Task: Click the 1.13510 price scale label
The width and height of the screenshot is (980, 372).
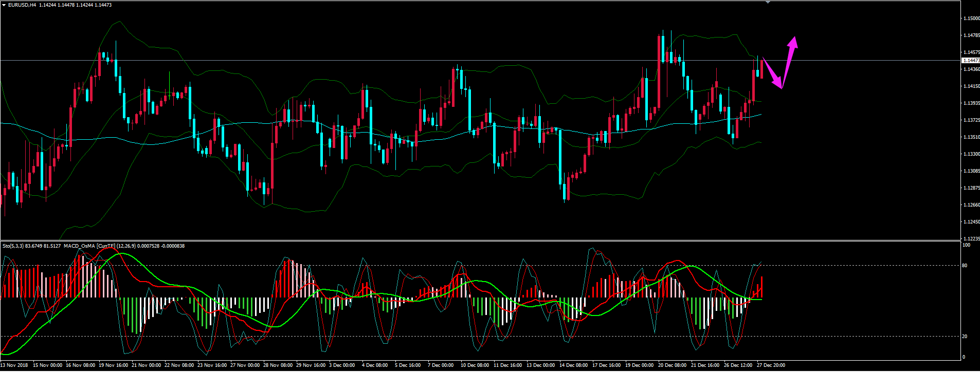Action: tap(971, 137)
